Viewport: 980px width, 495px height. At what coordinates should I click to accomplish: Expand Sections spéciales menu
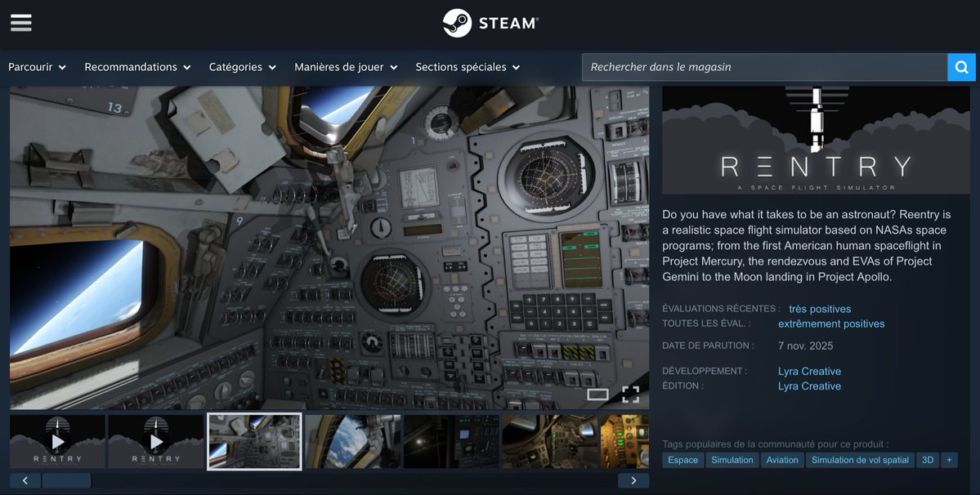[468, 67]
